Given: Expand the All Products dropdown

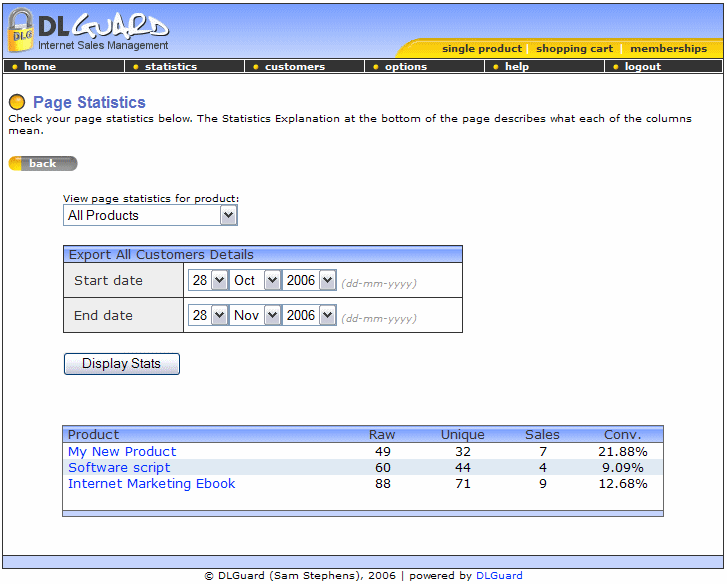Looking at the screenshot, I should click(151, 215).
